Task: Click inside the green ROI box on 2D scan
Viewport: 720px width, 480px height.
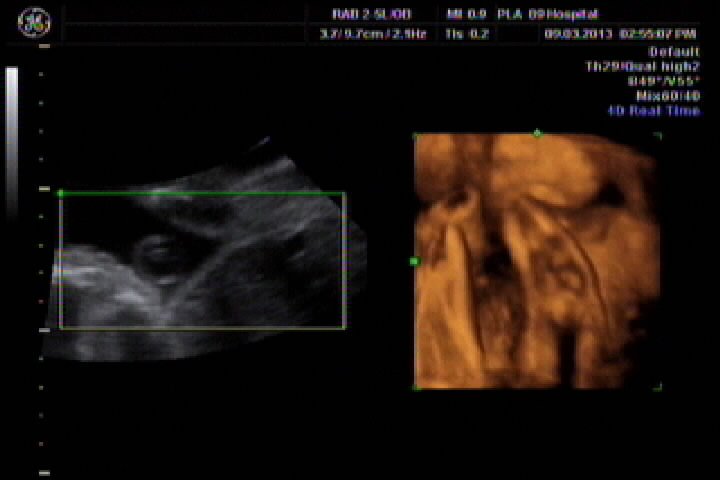Action: 202,260
